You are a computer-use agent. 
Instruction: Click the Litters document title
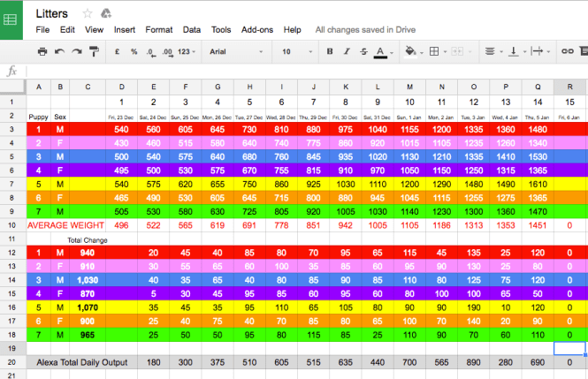[51, 13]
